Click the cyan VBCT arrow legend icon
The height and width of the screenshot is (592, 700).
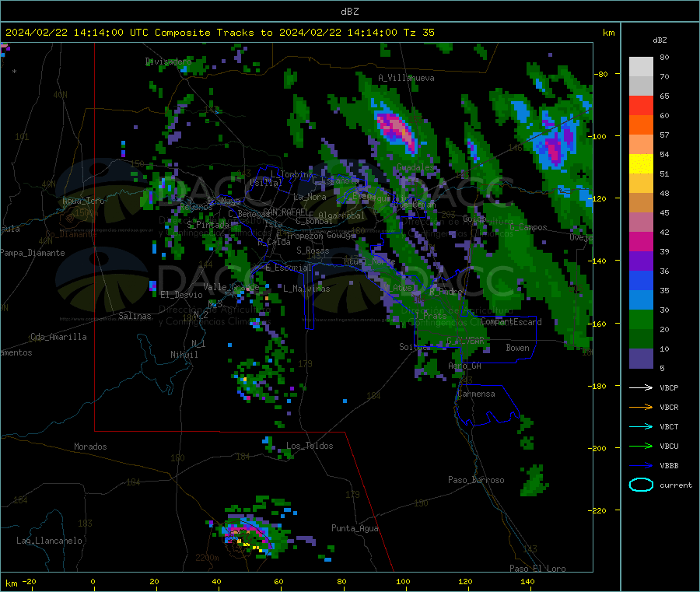click(x=641, y=427)
